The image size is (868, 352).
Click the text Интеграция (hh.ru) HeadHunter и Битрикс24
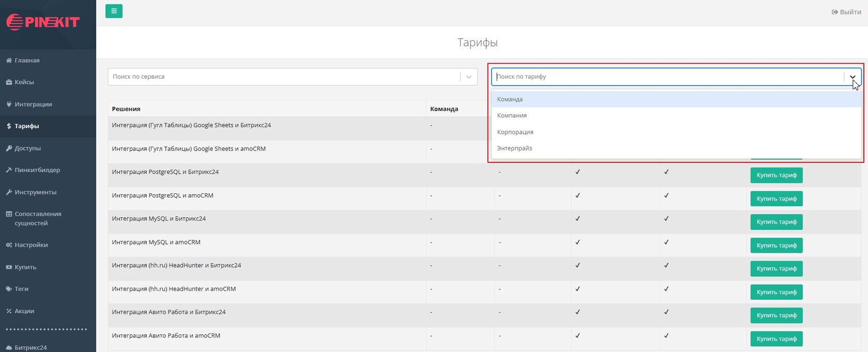(x=177, y=266)
